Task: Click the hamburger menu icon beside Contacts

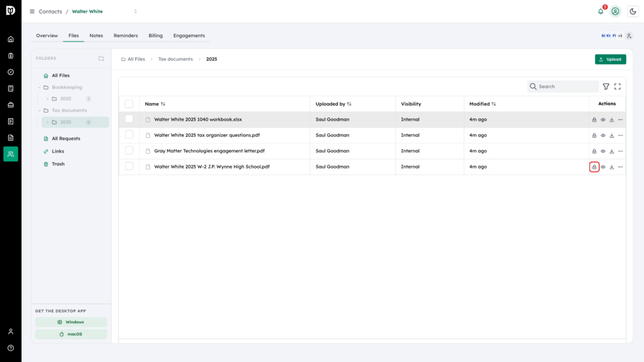Action: tap(32, 11)
